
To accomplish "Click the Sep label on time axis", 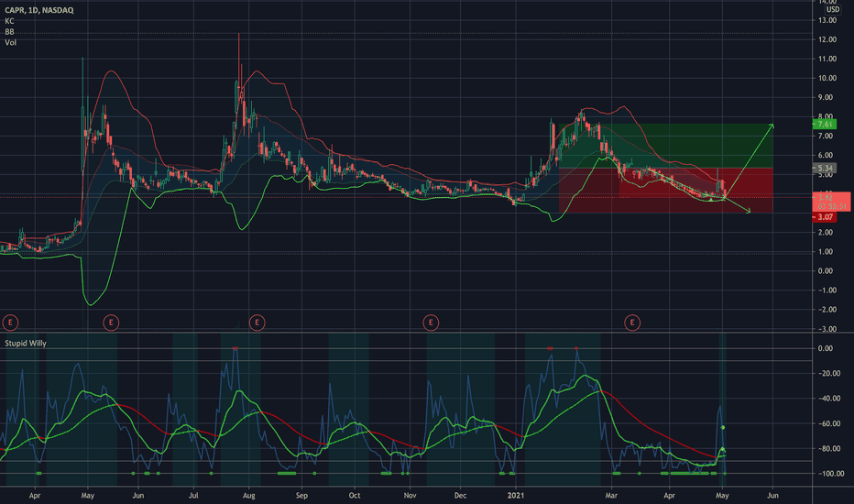I will (x=301, y=495).
